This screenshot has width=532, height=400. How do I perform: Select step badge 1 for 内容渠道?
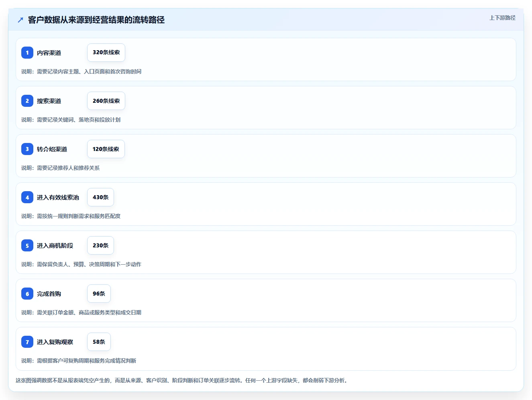pyautogui.click(x=27, y=53)
